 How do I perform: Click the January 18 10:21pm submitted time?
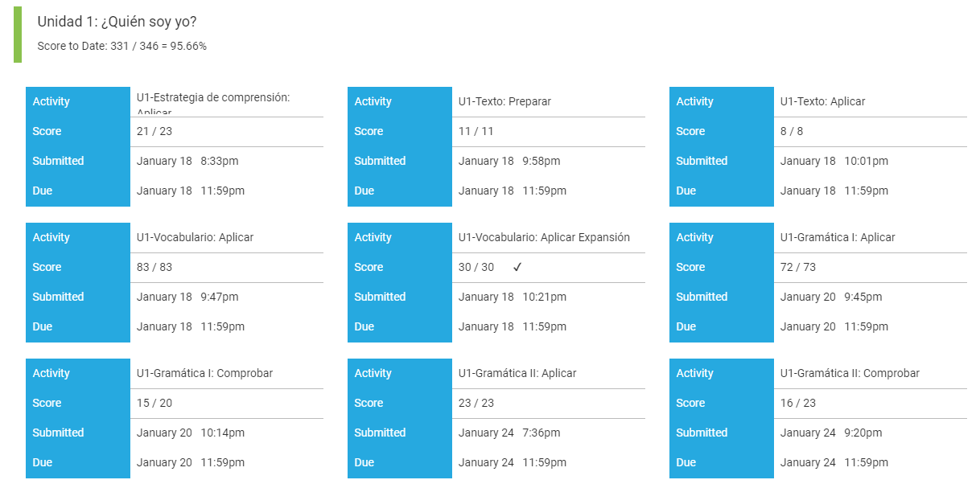(513, 297)
